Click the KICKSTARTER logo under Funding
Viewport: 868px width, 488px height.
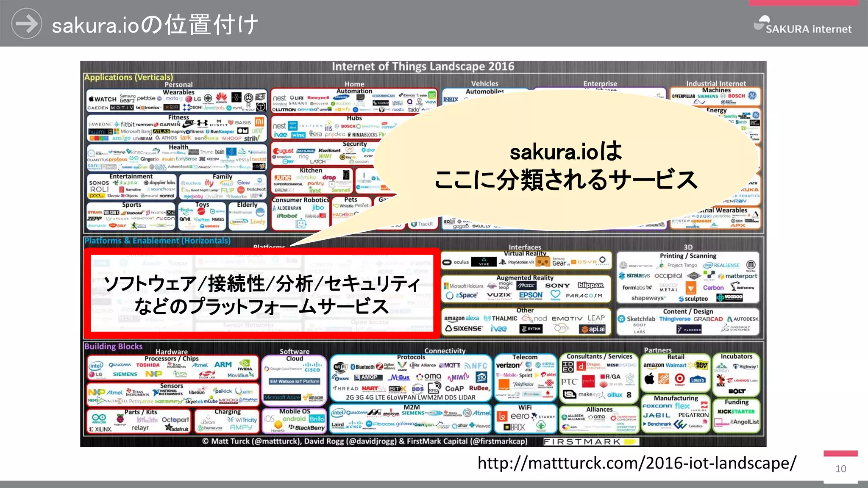click(736, 411)
